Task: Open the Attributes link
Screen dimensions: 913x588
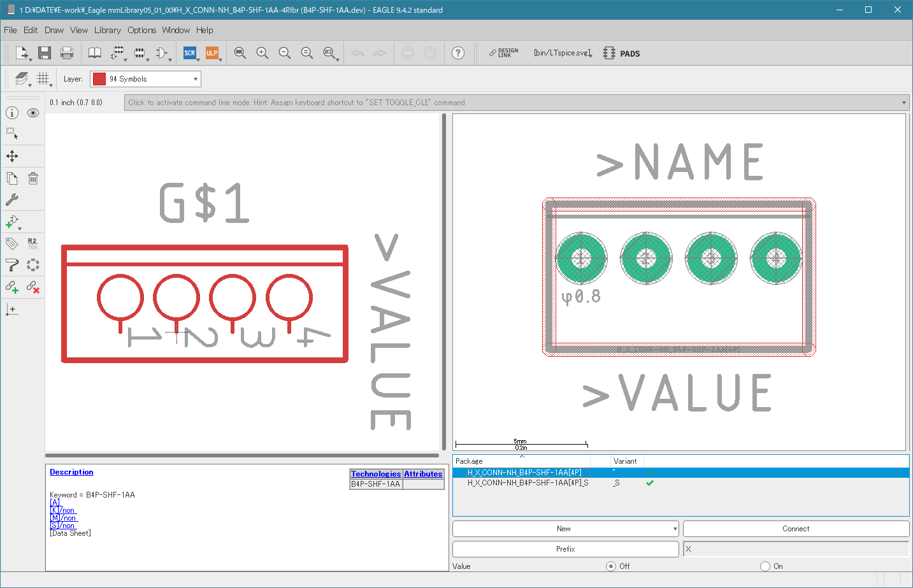Action: [423, 474]
